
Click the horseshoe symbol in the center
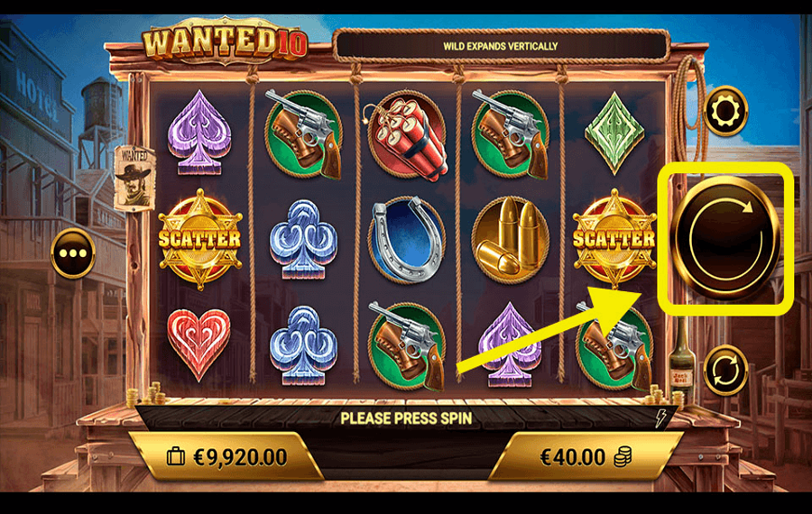click(407, 240)
